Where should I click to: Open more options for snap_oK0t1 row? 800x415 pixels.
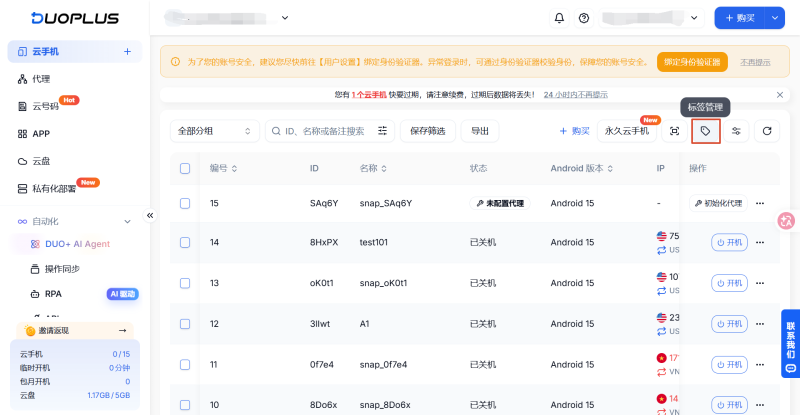(760, 283)
